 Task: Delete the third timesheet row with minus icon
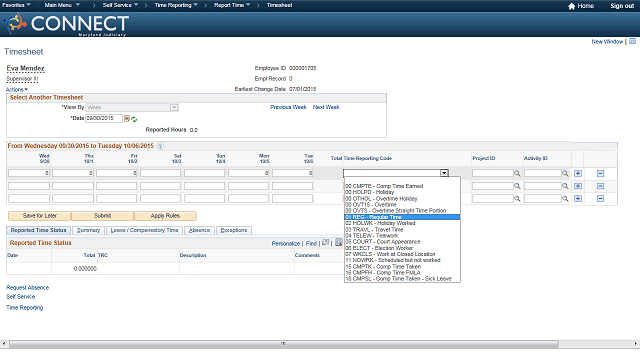pyautogui.click(x=600, y=199)
